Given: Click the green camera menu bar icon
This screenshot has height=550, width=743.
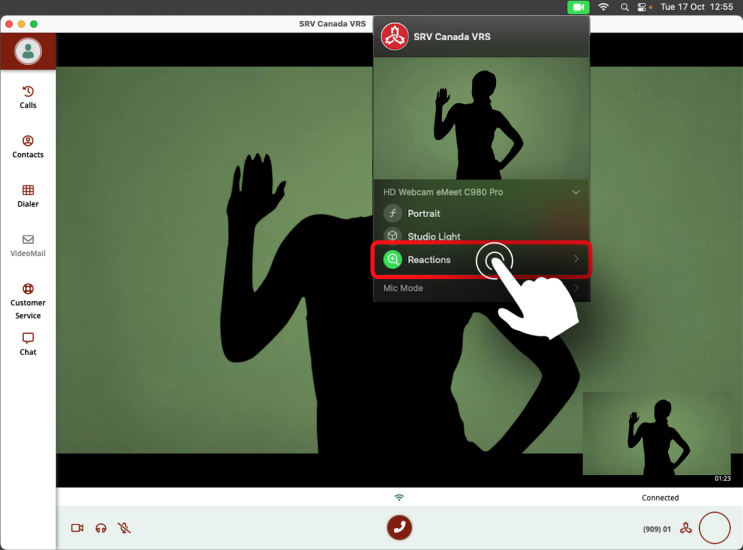Looking at the screenshot, I should (x=578, y=7).
